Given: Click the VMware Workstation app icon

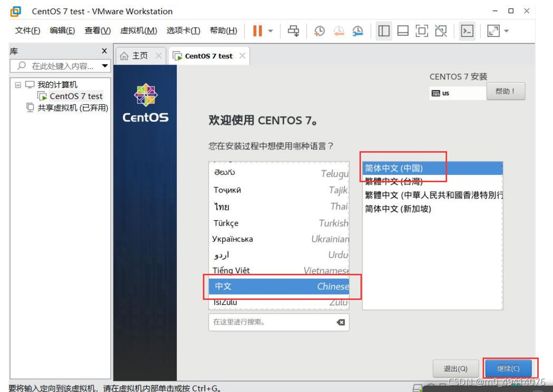Looking at the screenshot, I should (16, 11).
